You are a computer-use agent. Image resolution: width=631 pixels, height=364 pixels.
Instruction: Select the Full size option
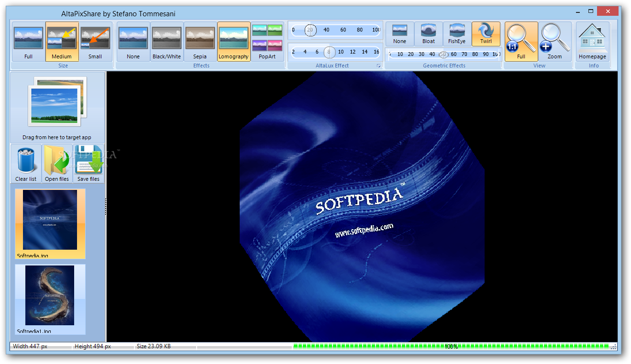[x=29, y=42]
